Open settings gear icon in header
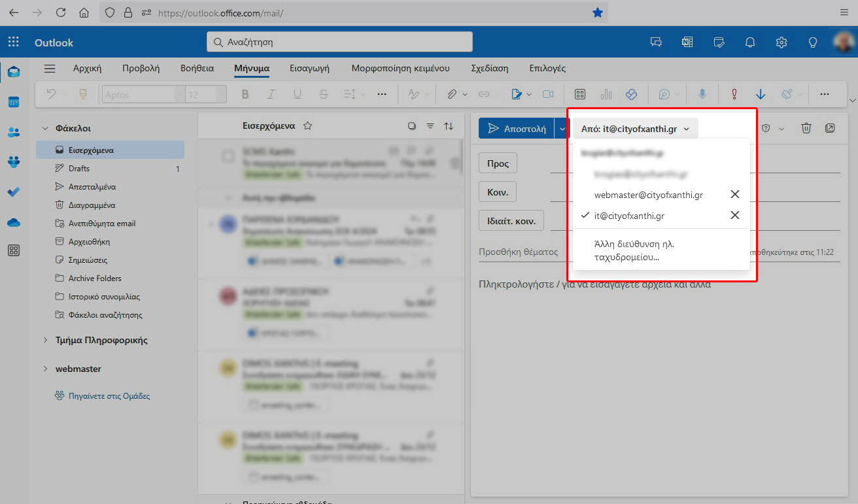 (x=781, y=42)
